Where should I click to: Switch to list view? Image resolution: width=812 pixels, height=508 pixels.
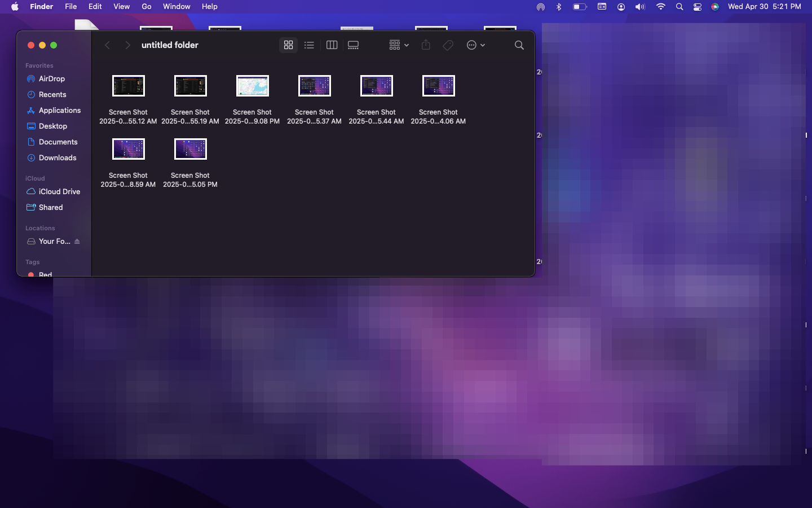[x=309, y=45]
